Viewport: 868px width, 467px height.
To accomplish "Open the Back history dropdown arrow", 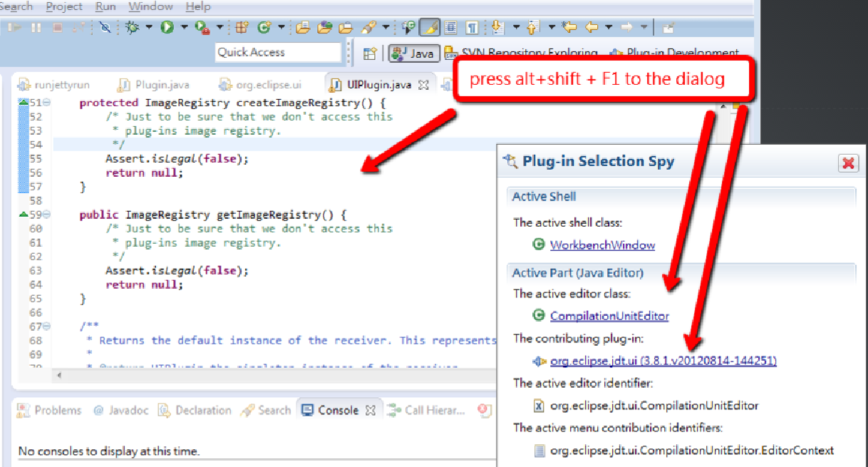I will 608,28.
